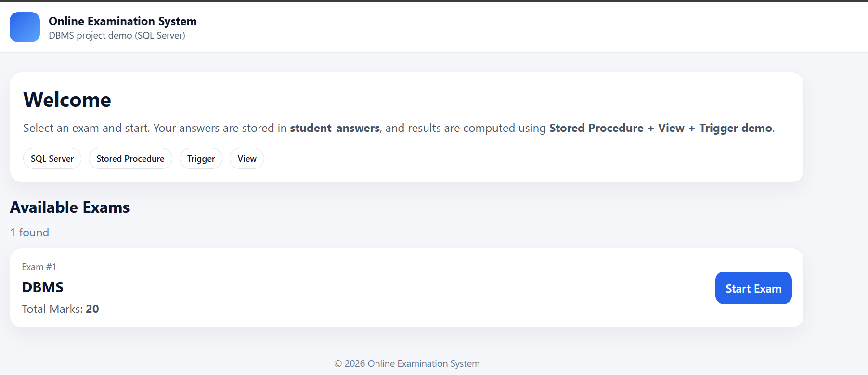This screenshot has width=868, height=375.
Task: Click the View pill tag
Action: (246, 159)
